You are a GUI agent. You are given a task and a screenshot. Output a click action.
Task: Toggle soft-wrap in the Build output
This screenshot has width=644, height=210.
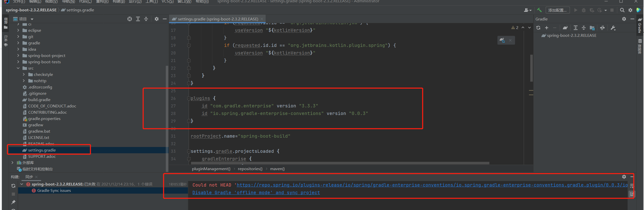click(632, 186)
